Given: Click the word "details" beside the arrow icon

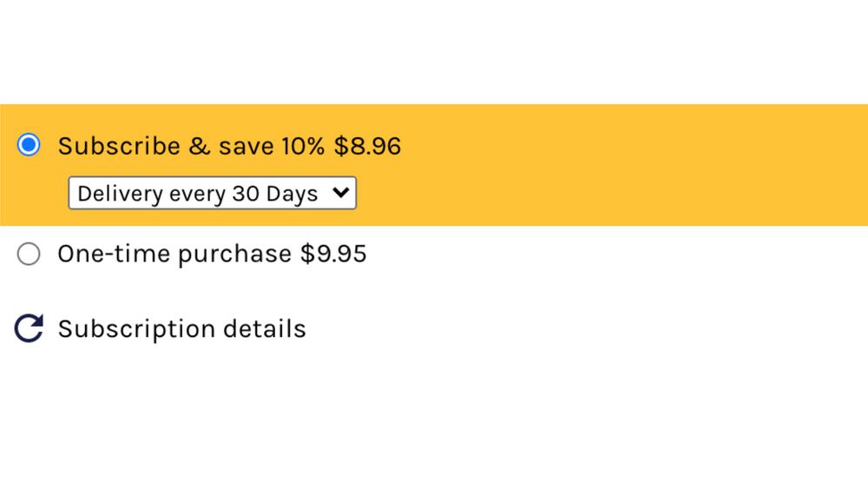Looking at the screenshot, I should (x=265, y=329).
